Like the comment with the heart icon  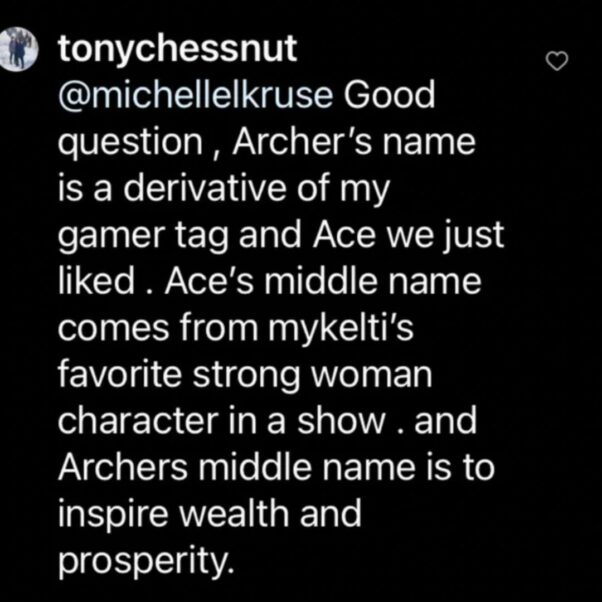click(557, 61)
